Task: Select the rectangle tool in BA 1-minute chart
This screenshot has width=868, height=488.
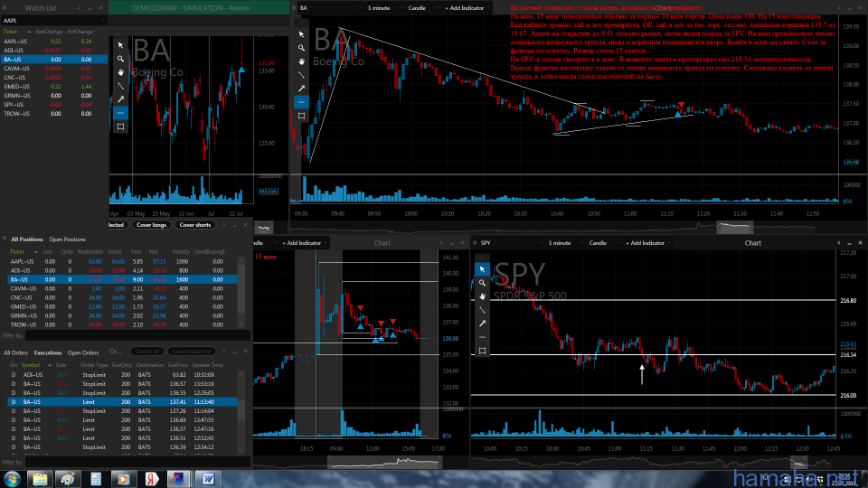Action: tap(301, 116)
